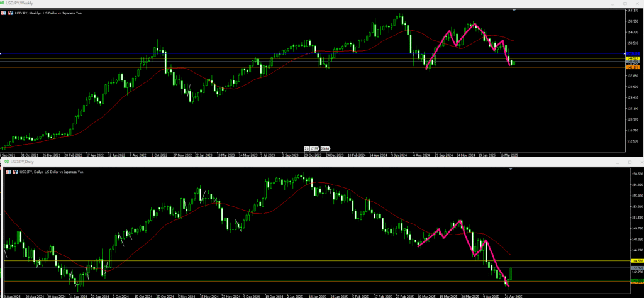Click 142.750 on the Daily price scale

(x=637, y=272)
